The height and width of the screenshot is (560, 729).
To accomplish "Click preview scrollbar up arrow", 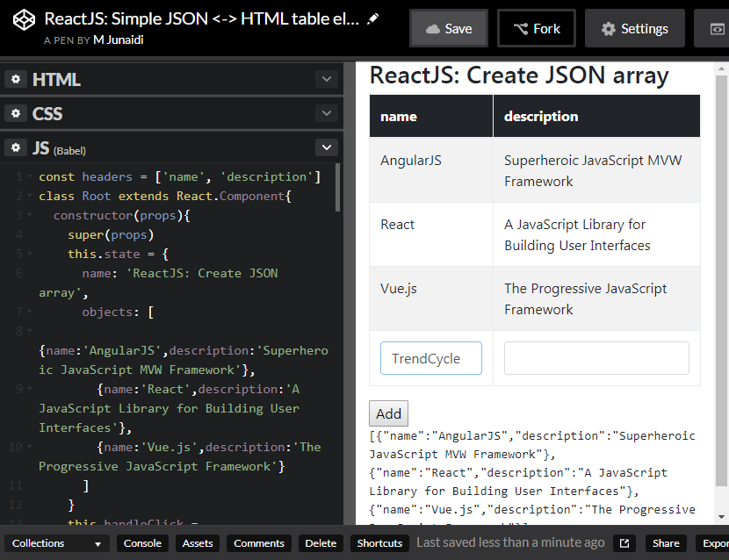I will (721, 68).
